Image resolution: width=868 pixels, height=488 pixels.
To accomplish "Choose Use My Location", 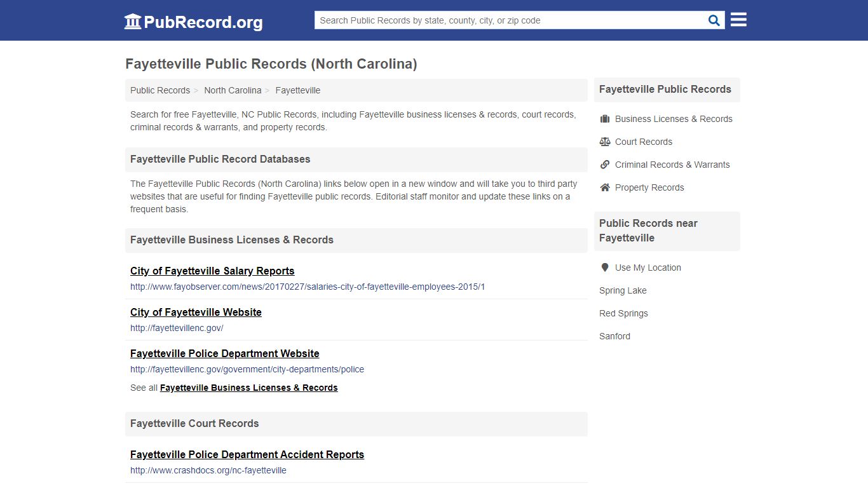I will 648,268.
